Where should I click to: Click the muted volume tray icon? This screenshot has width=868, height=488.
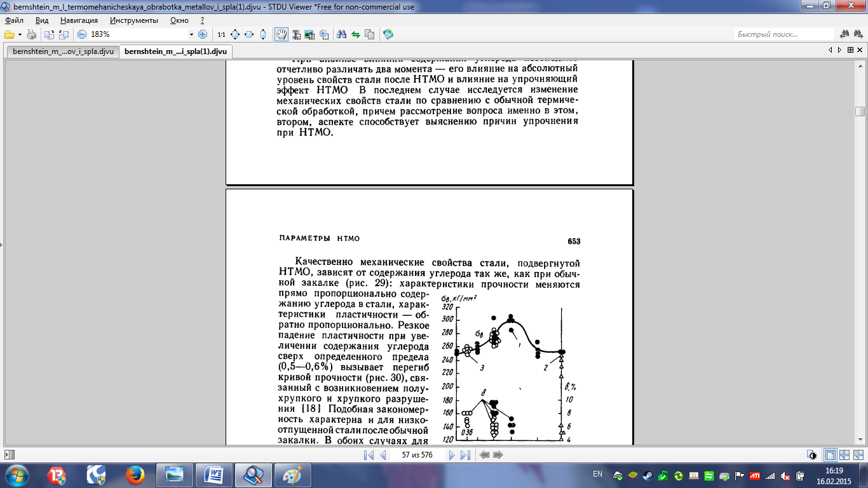pyautogui.click(x=785, y=475)
